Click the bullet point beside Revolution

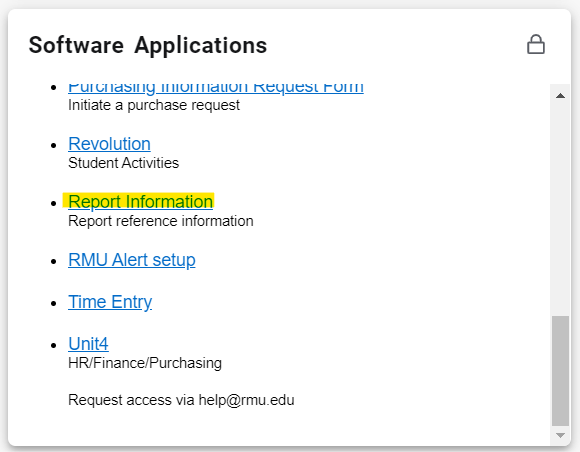pyautogui.click(x=54, y=145)
